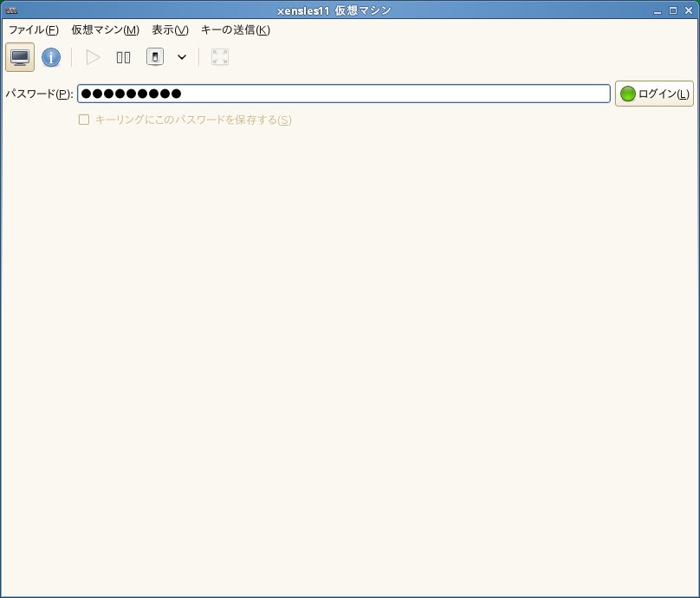Open the 表示(V) menu
Image resolution: width=700 pixels, height=598 pixels.
click(x=170, y=30)
